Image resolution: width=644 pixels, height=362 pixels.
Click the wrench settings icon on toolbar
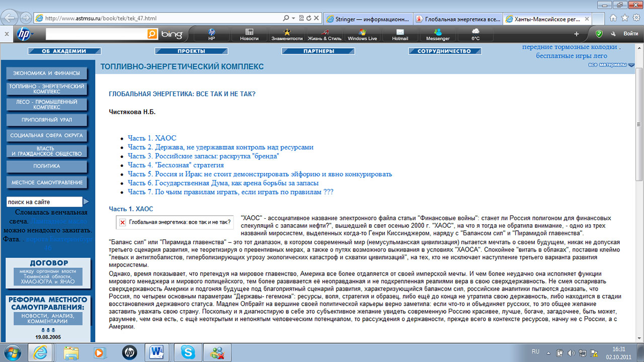click(x=613, y=34)
